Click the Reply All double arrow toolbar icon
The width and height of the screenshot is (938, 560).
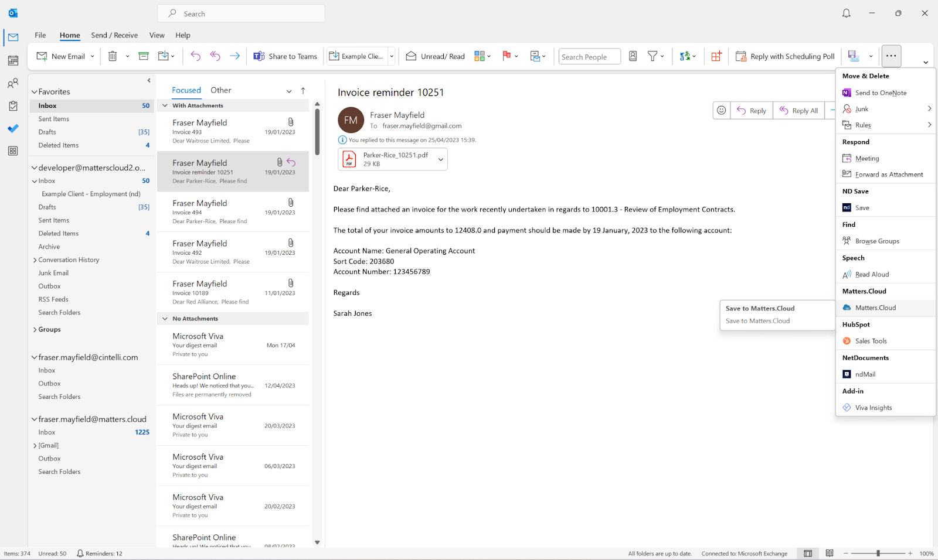tap(215, 56)
